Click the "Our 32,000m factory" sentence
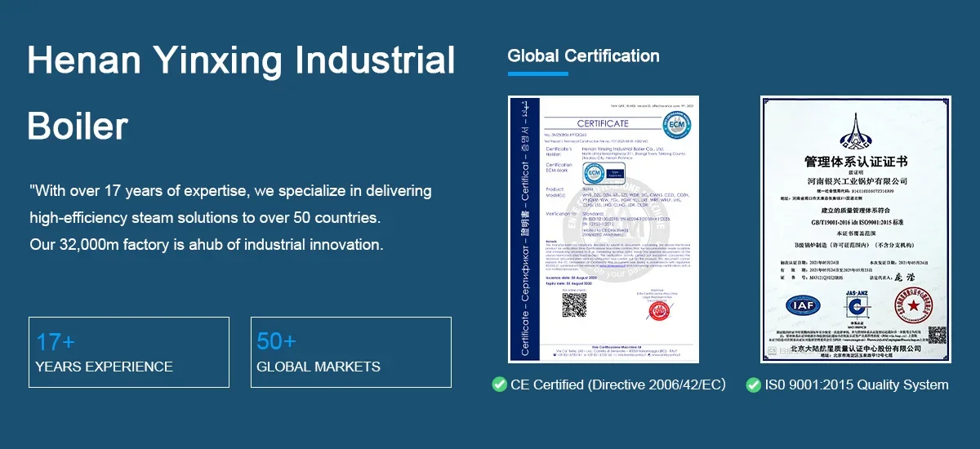980x449 pixels. tap(206, 244)
